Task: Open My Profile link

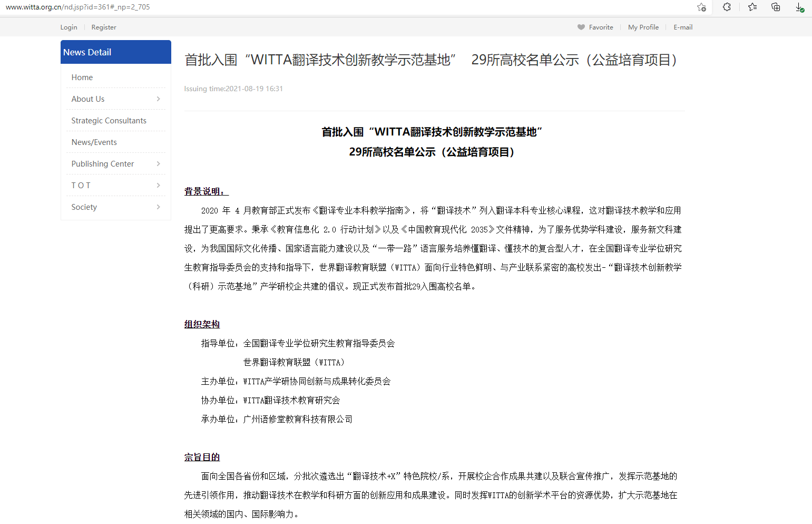Action: pyautogui.click(x=643, y=27)
